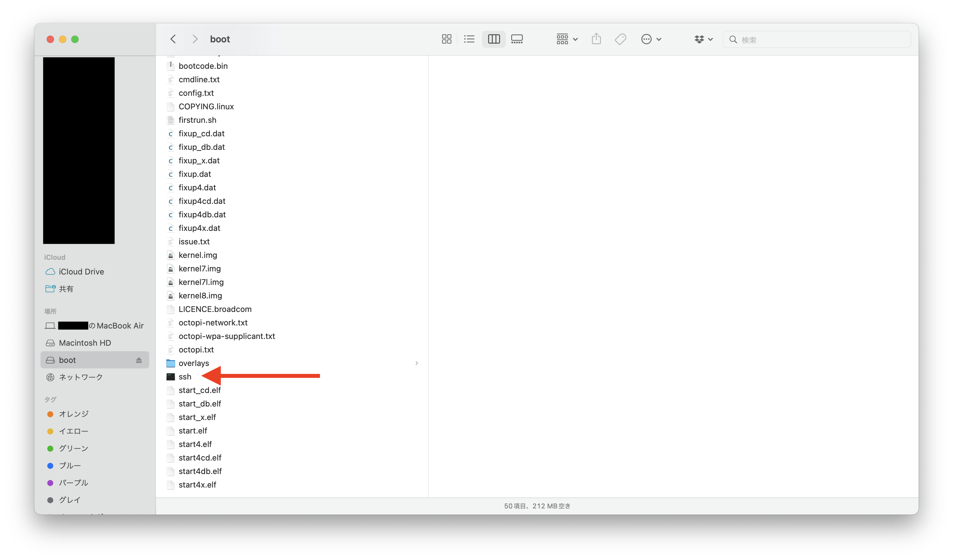Select fixup_db.dat file icon

pyautogui.click(x=171, y=147)
